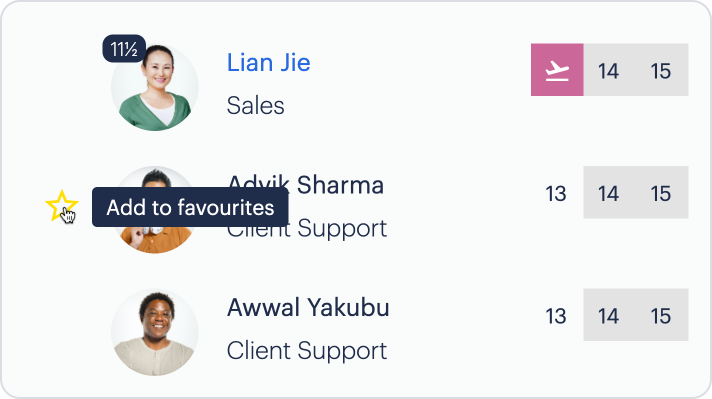Open Advik Sharma's profile photo
This screenshot has width=712, height=399.
click(154, 210)
